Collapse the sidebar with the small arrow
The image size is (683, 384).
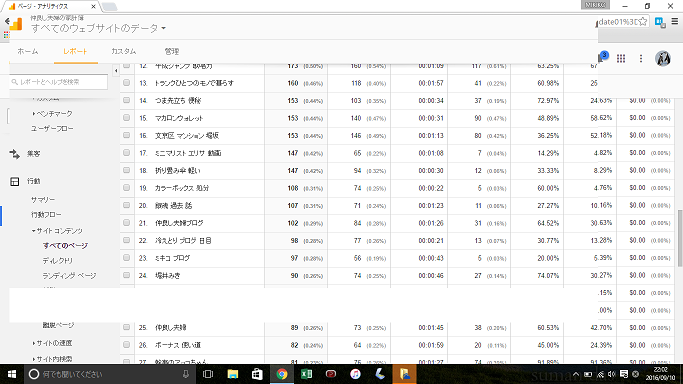coord(116,71)
